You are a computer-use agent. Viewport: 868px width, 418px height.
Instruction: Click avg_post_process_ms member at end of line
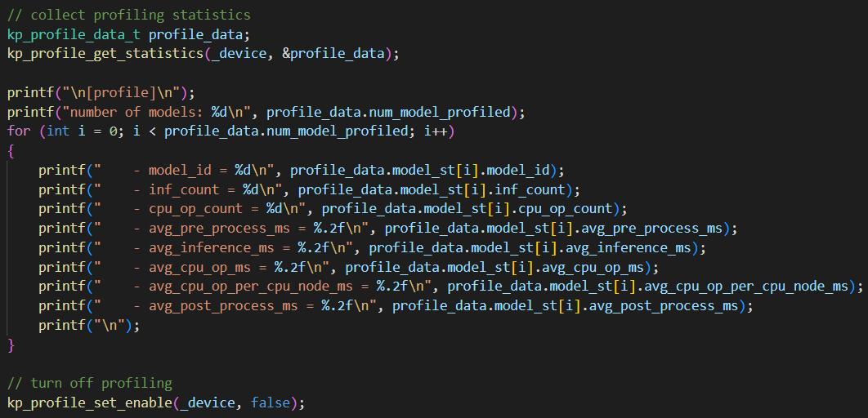coord(663,306)
